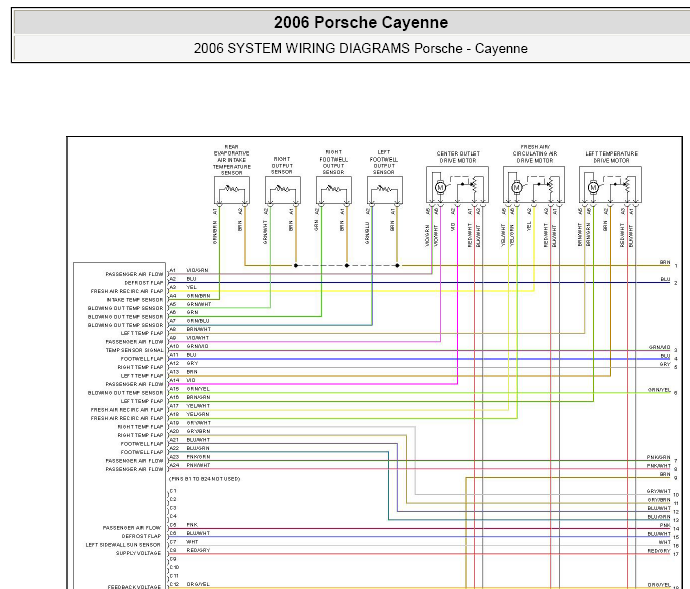Click pin A17 YEL/WHT label
This screenshot has height=589, width=690.
click(x=190, y=406)
